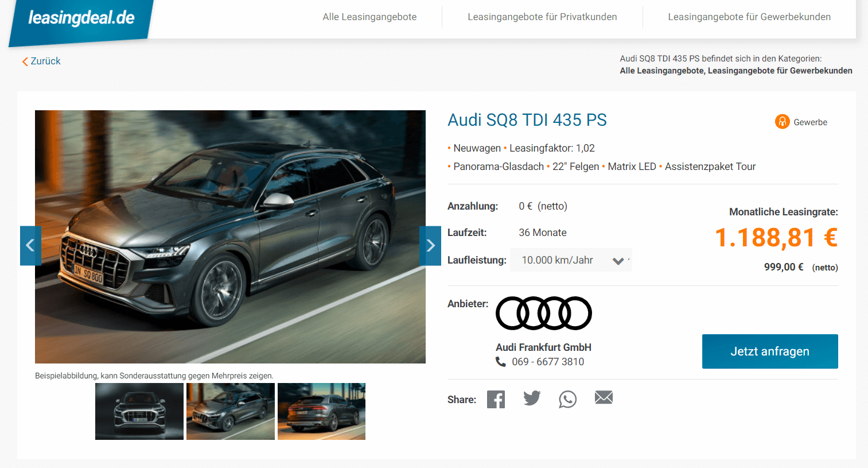This screenshot has height=468, width=868.
Task: Click the 999,00 € netto price
Action: click(801, 267)
